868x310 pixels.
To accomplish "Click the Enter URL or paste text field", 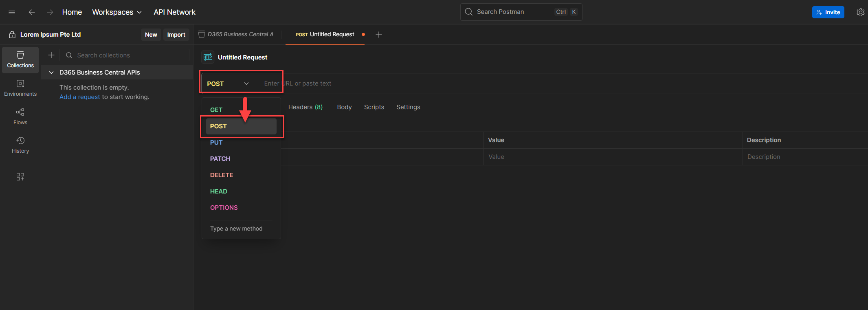I will tap(563, 84).
